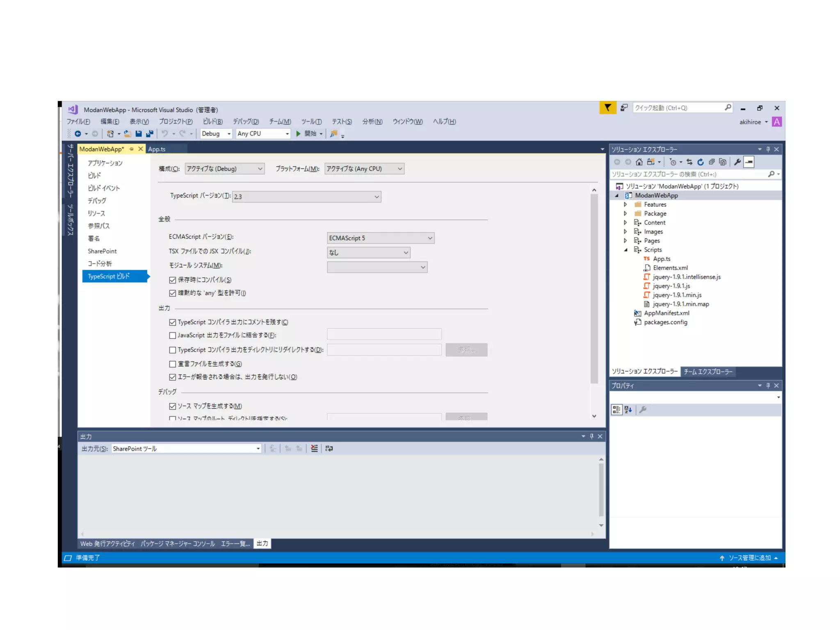Viewport: 840px width, 630px height.
Task: Click Clear All icon in Output panel
Action: tap(314, 448)
